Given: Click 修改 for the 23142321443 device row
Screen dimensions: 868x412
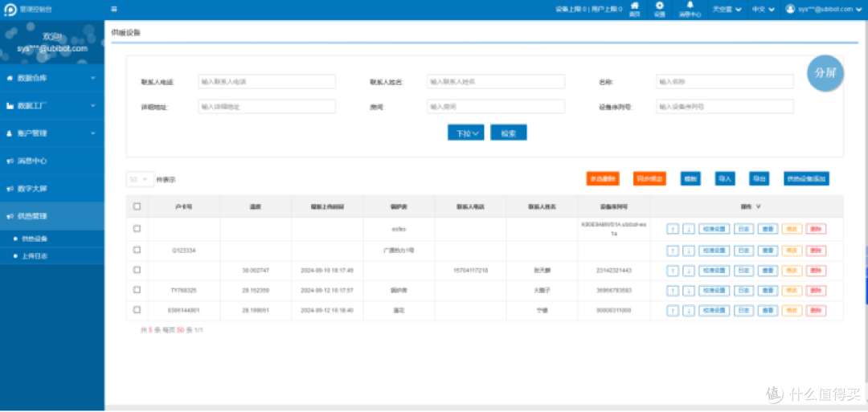Looking at the screenshot, I should point(792,271).
